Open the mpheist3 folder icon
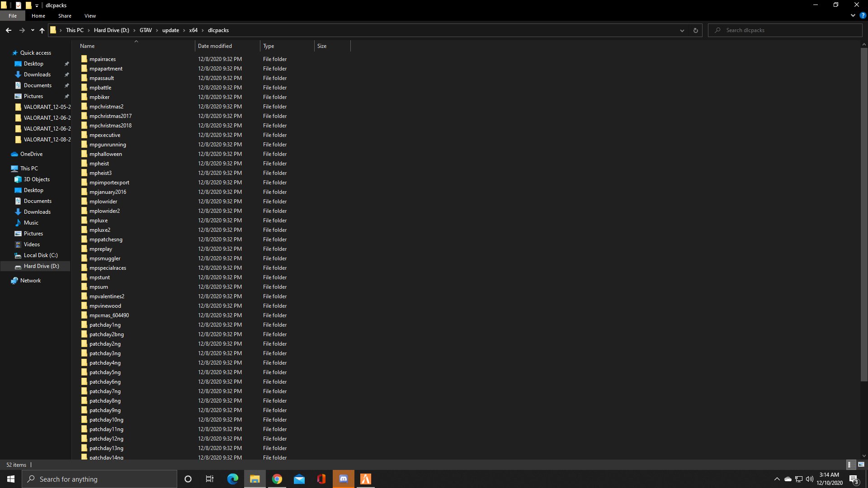This screenshot has height=488, width=868. tap(84, 173)
